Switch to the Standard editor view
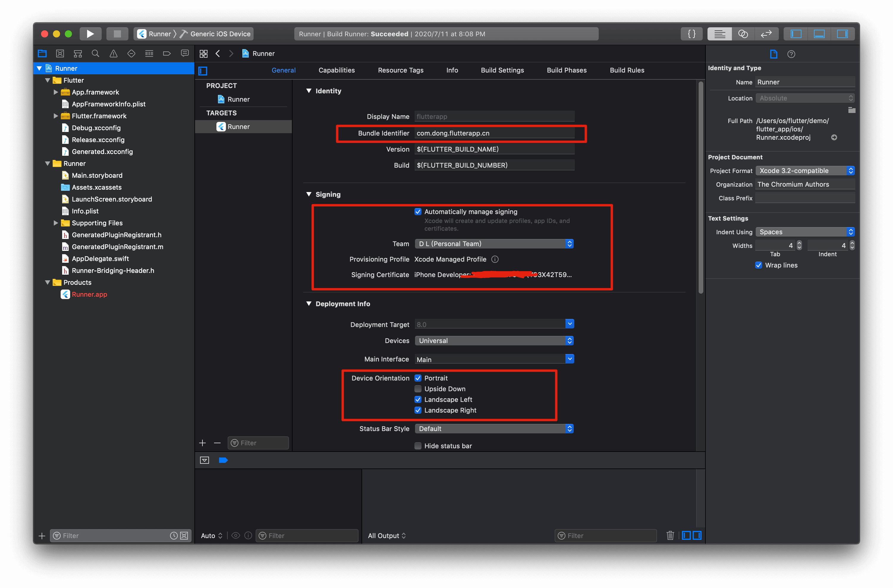 pos(719,34)
